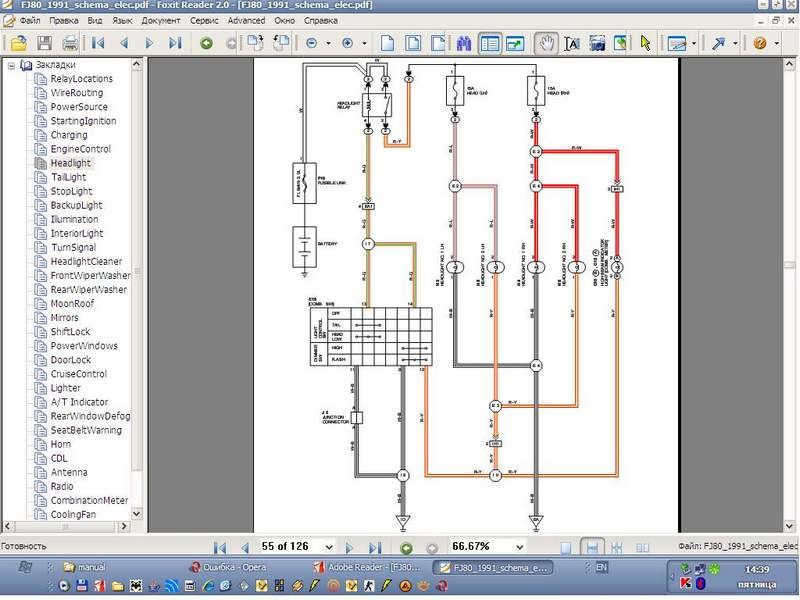The image size is (800, 600).
Task: Go to first page using toolbar arrow
Action: (x=98, y=43)
